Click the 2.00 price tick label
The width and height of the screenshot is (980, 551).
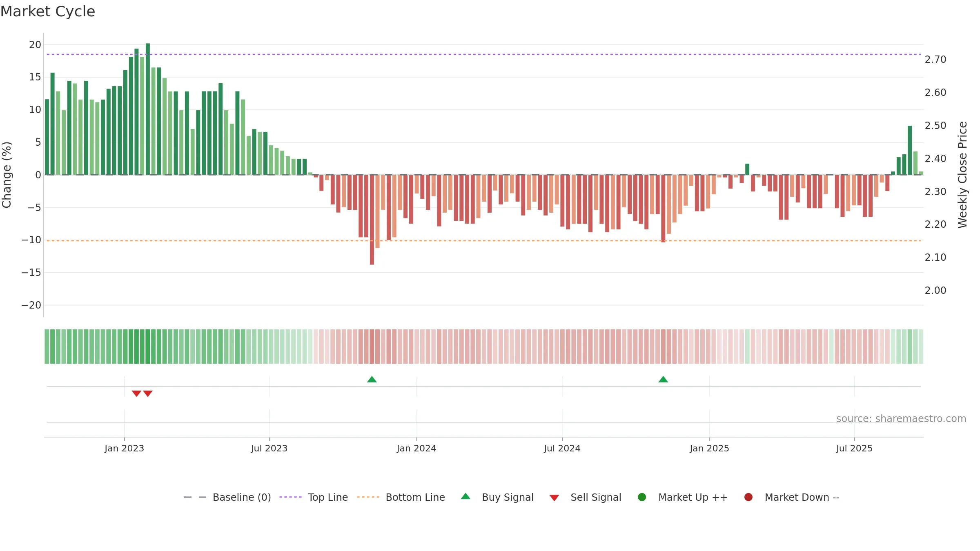coord(935,291)
